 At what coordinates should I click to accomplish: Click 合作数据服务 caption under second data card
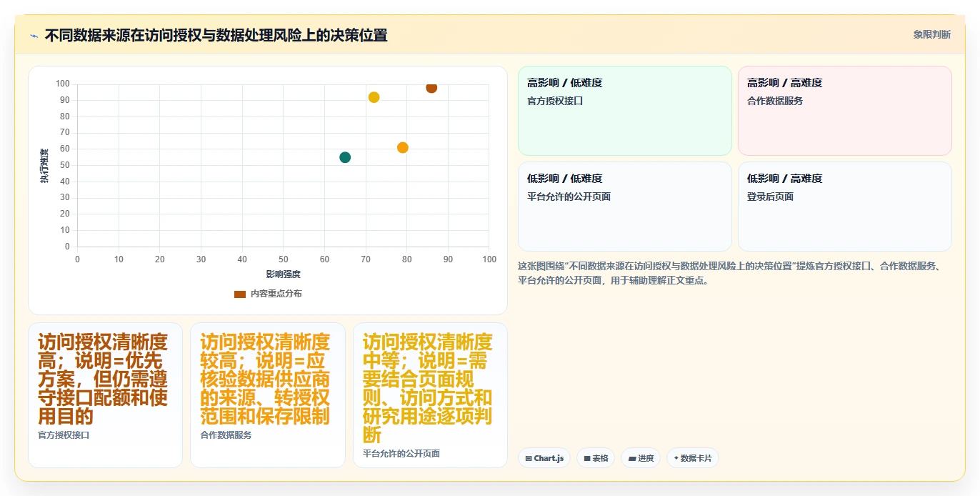click(226, 435)
